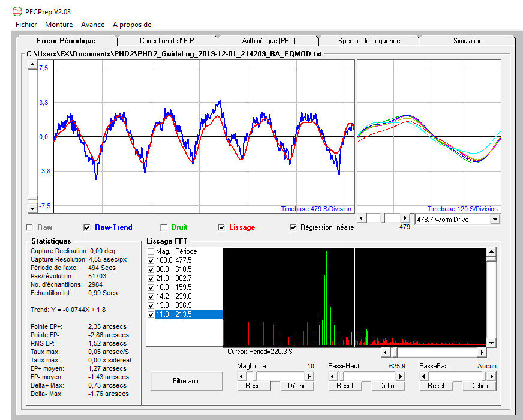Image resolution: width=523 pixels, height=420 pixels.
Task: Click PasseHaut slider right arrow
Action: tap(399, 376)
